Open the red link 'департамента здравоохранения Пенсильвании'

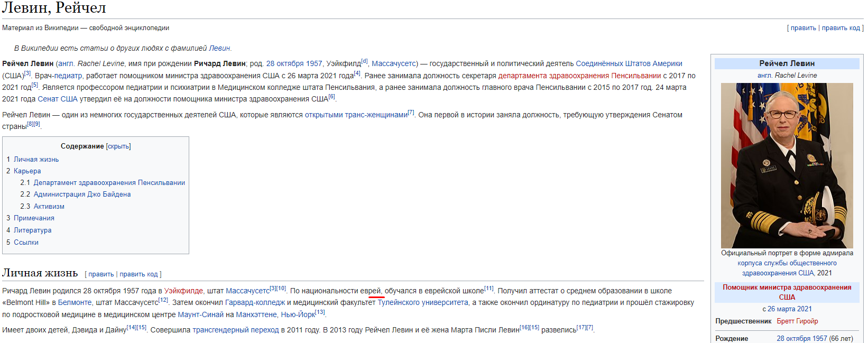(x=579, y=76)
